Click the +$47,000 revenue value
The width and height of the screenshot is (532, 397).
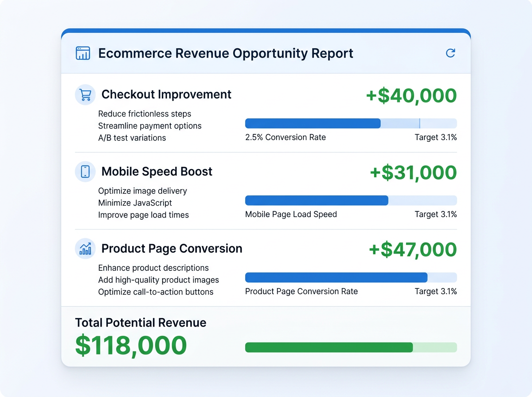tap(413, 250)
